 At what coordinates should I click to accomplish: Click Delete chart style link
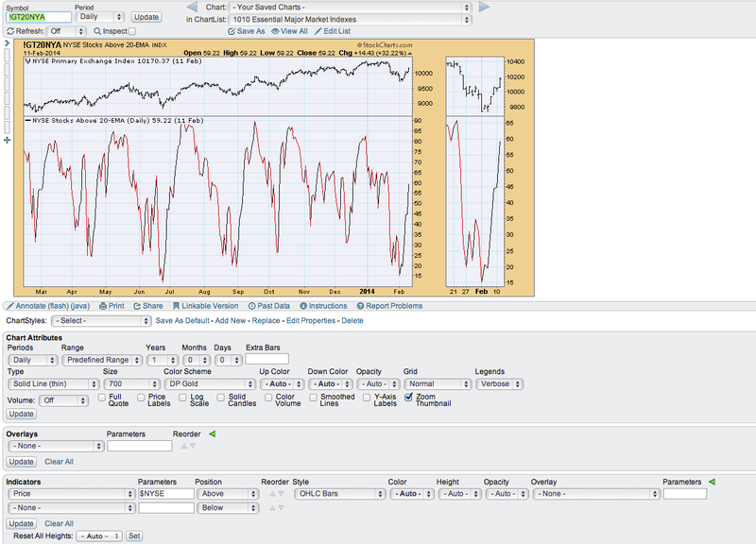[352, 321]
